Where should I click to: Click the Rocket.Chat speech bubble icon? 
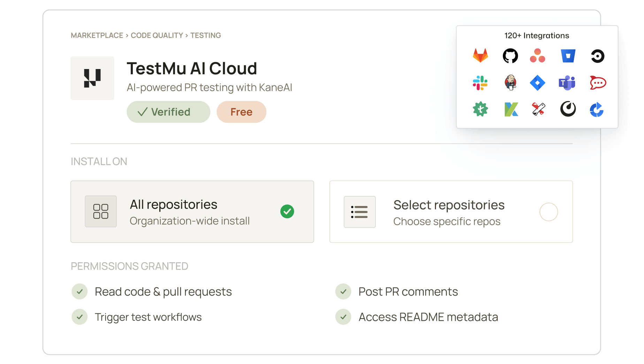598,83
